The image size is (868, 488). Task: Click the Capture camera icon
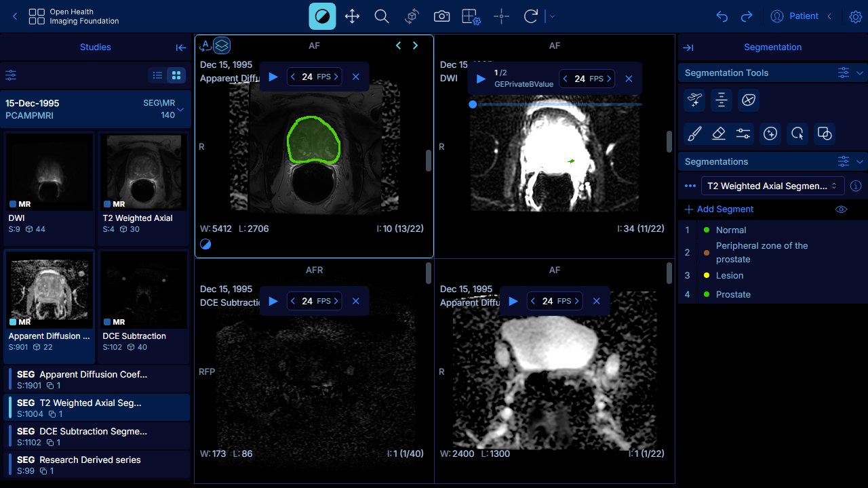(x=441, y=16)
